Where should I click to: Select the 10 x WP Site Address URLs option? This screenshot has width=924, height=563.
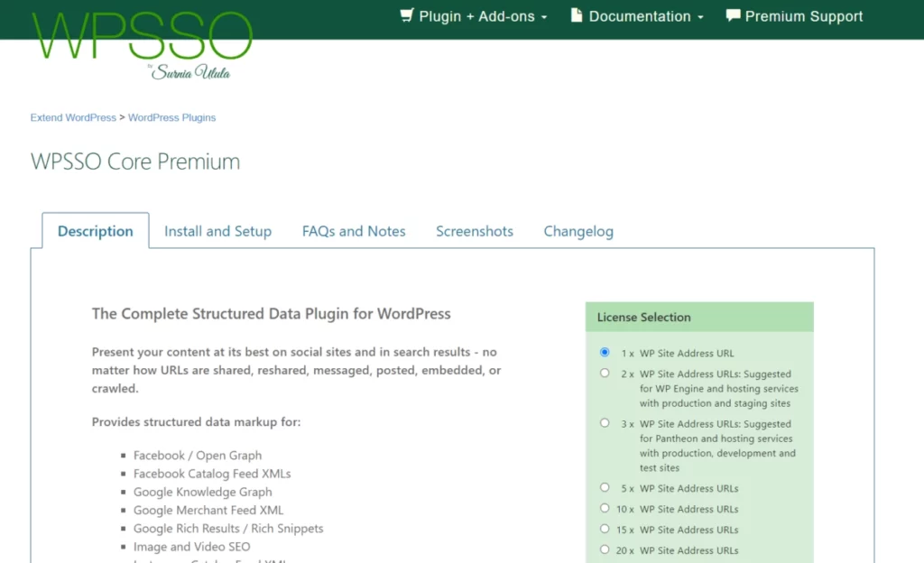coord(604,508)
